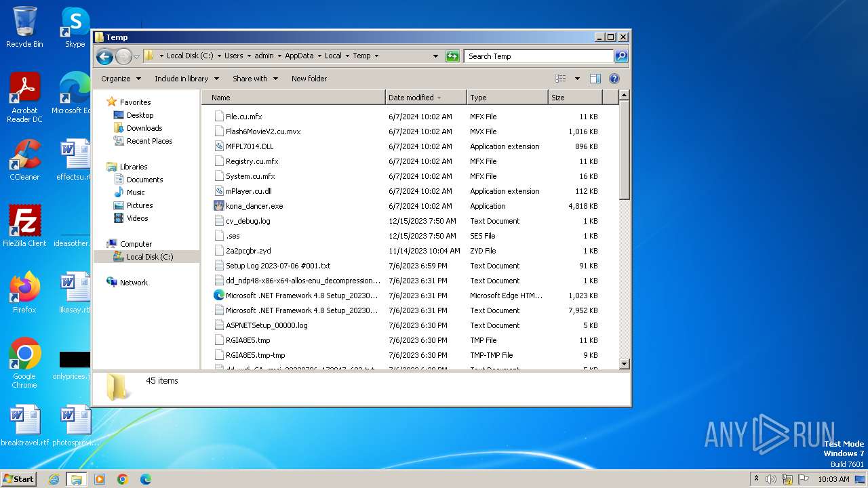Open the views dropdown arrow

[x=577, y=79]
